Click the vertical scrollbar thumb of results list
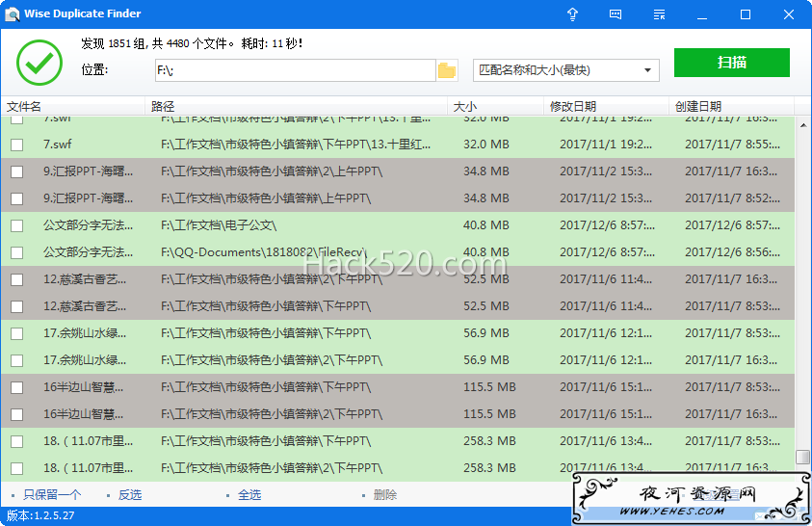Image resolution: width=812 pixels, height=526 pixels. (x=803, y=458)
